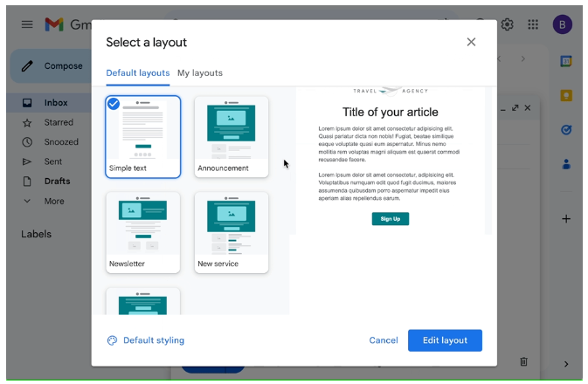Cancel the layout selection
The height and width of the screenshot is (384, 588).
click(384, 340)
